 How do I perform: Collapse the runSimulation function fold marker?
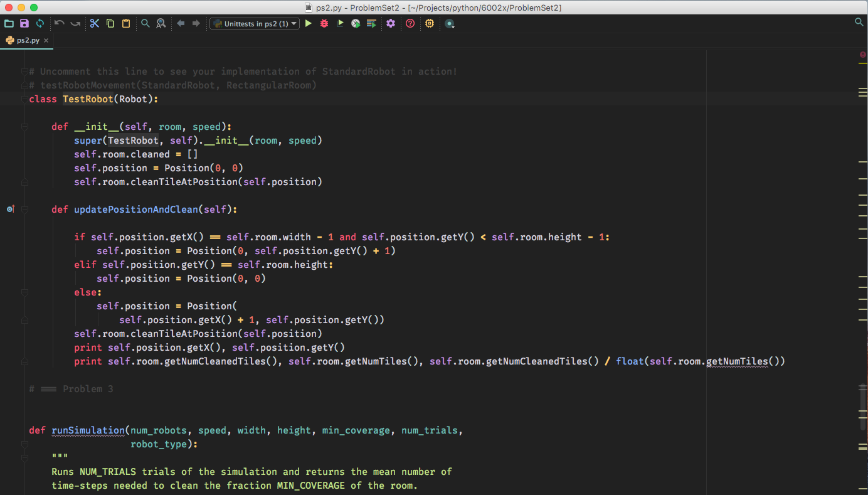[24, 444]
